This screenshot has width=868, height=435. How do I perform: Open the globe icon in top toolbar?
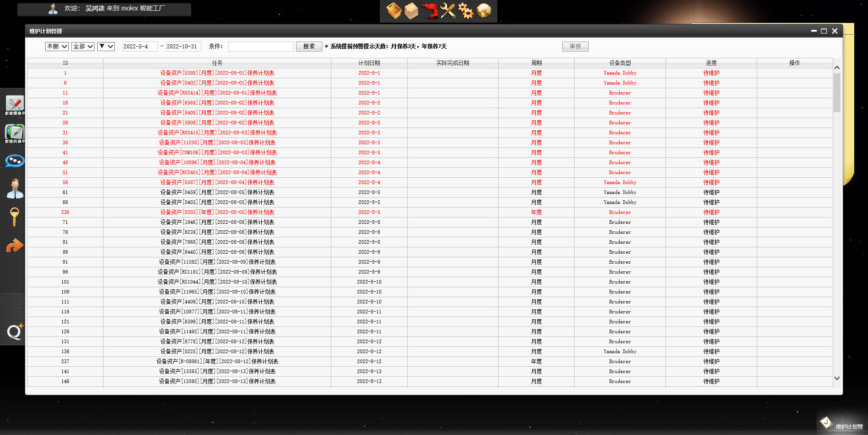click(x=484, y=11)
